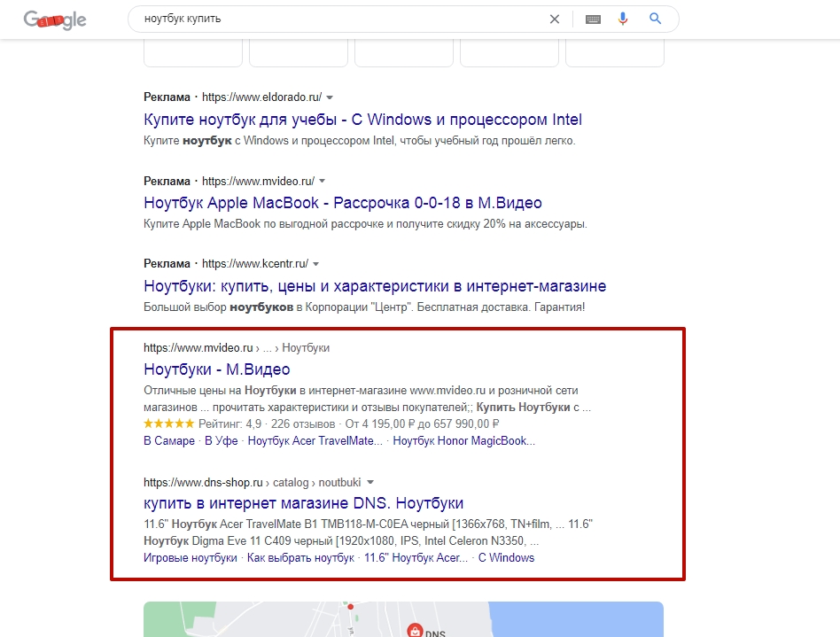Follow the 'В Уфе' sitelink
The height and width of the screenshot is (637, 840).
click(222, 441)
